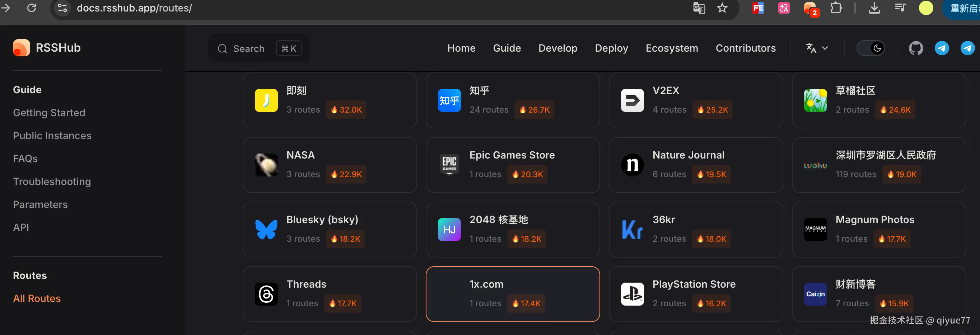980x335 pixels.
Task: Toggle the dark mode switch
Action: [x=871, y=48]
